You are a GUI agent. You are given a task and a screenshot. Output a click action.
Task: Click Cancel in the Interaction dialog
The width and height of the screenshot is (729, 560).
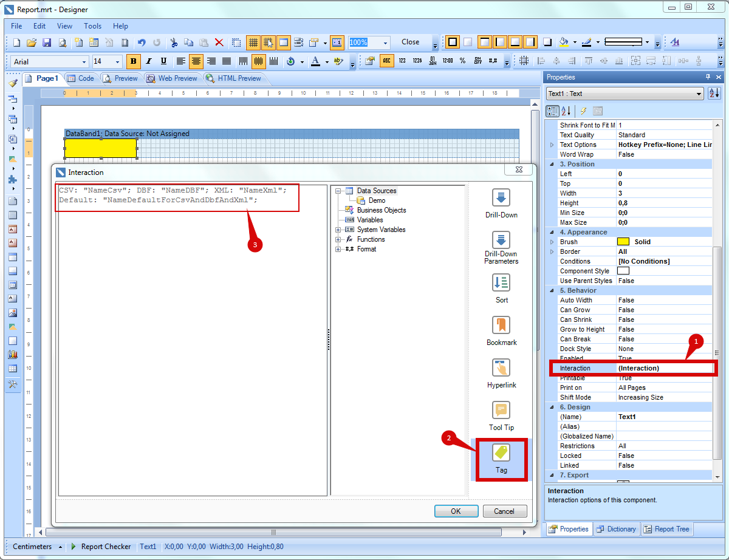(504, 511)
